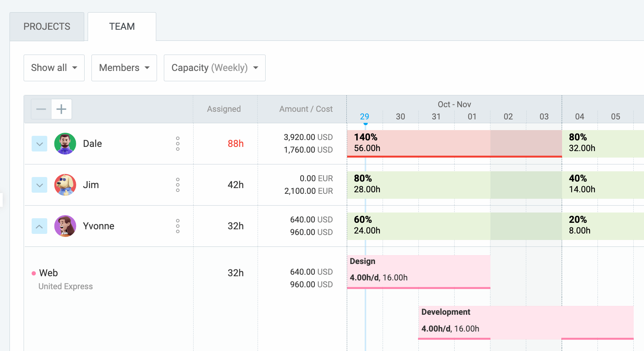Switch to the PROJECTS tab
This screenshot has width=644, height=351.
[x=47, y=27]
